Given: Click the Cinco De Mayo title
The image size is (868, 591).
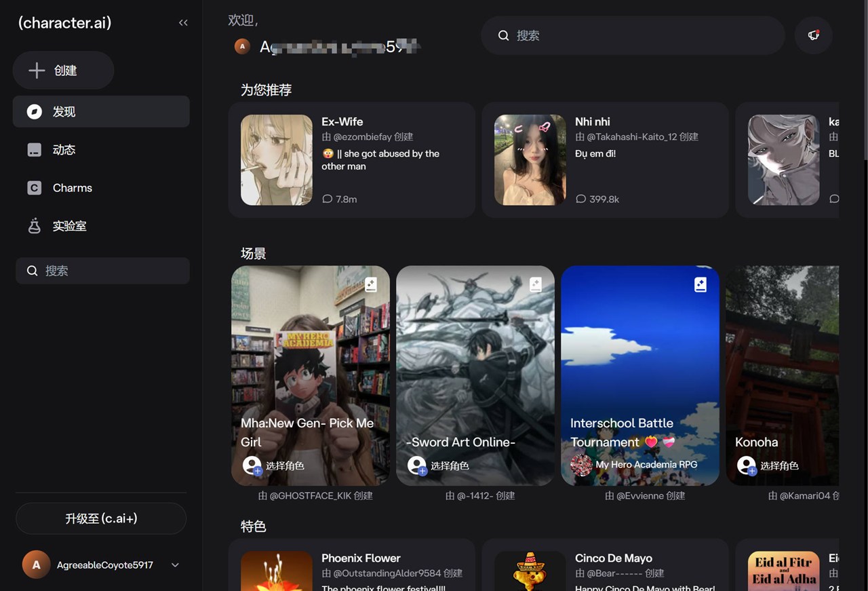Looking at the screenshot, I should pyautogui.click(x=614, y=558).
